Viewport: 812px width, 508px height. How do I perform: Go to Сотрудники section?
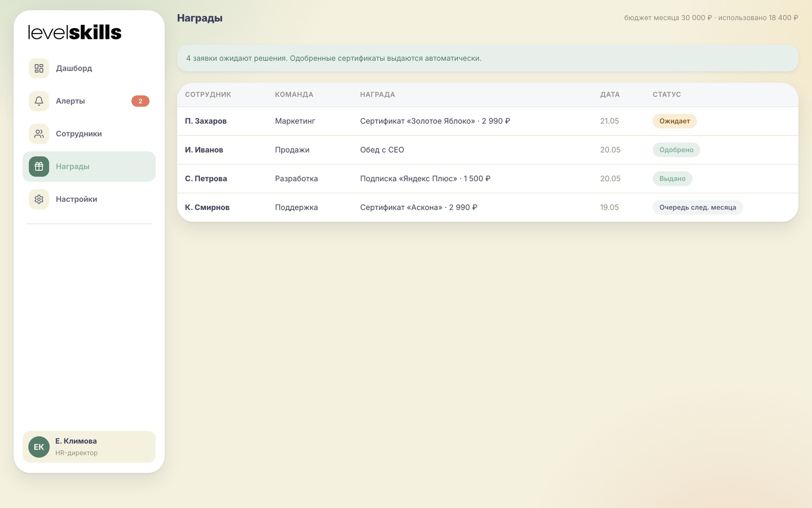coord(89,134)
